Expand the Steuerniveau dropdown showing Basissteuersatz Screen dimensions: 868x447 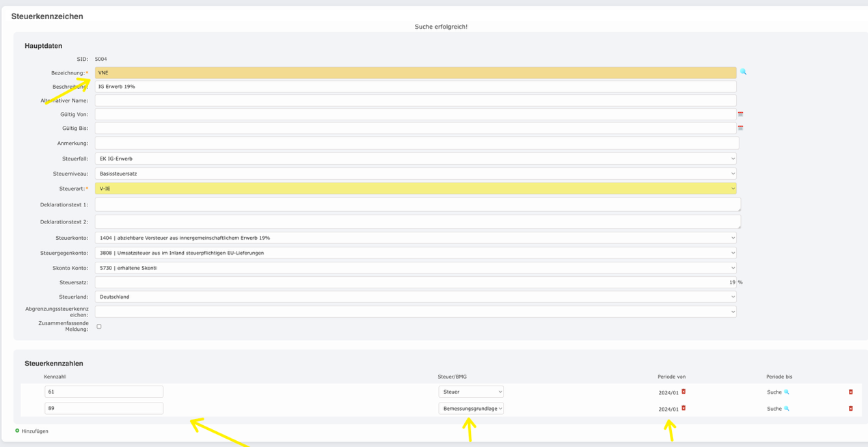coord(416,174)
